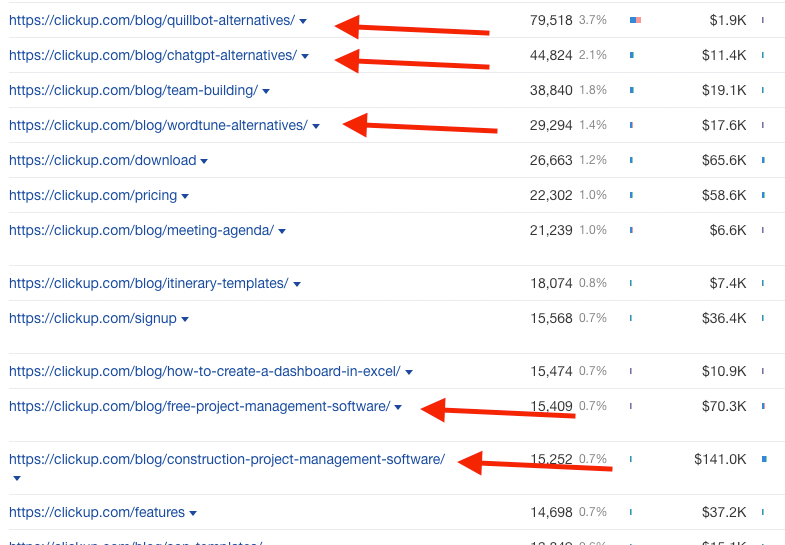Open dropdown arrow for team-building URL
This screenshot has width=785, height=545.
[x=266, y=91]
